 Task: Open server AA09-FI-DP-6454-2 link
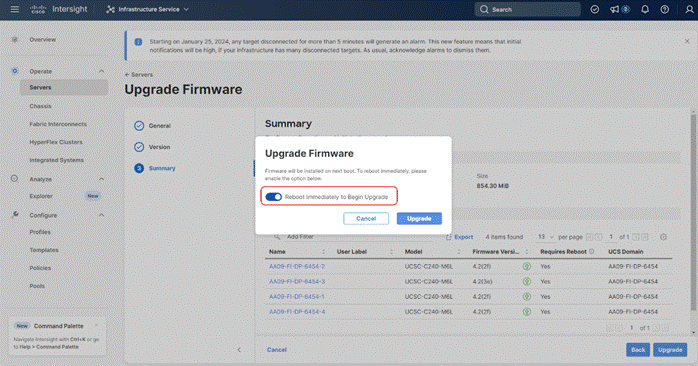tap(297, 266)
